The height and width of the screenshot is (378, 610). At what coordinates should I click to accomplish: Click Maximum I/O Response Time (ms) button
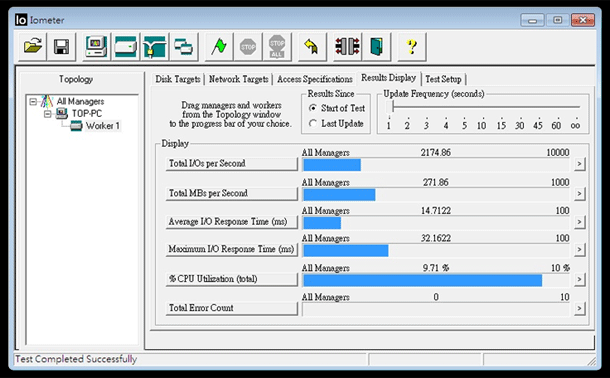click(x=231, y=249)
